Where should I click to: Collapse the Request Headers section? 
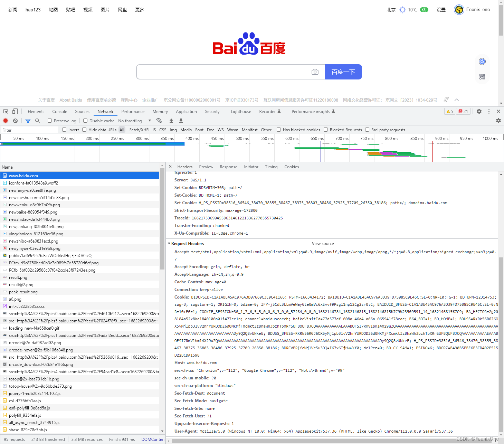(x=169, y=244)
